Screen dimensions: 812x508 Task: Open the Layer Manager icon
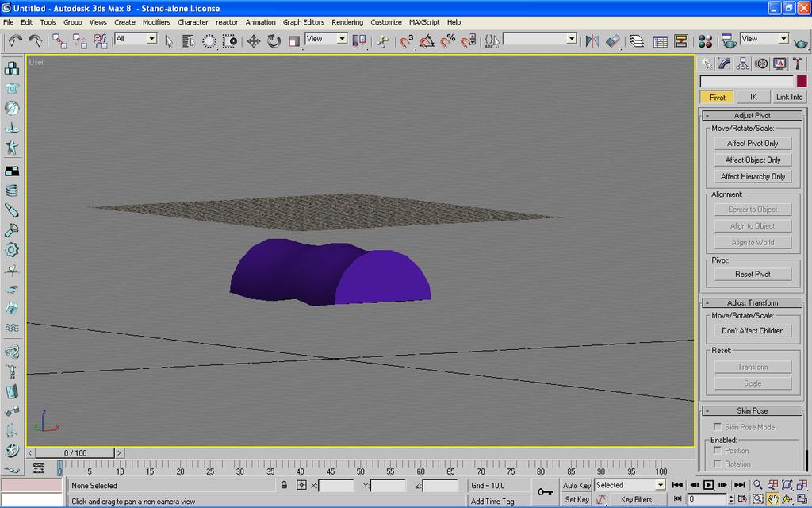click(637, 41)
